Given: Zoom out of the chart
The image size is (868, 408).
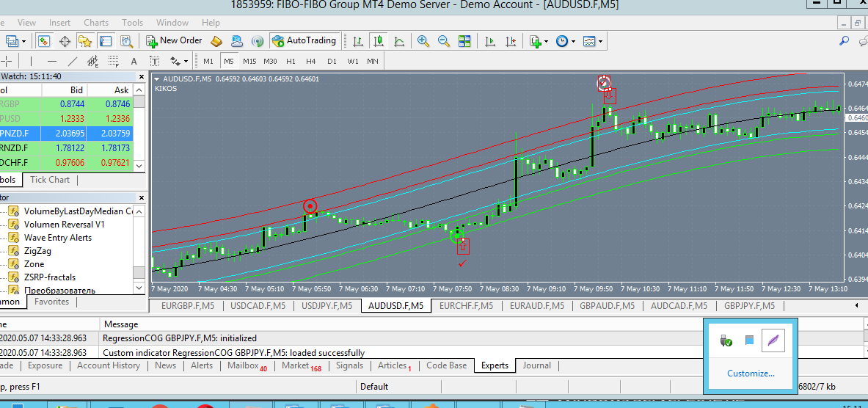Looking at the screenshot, I should [443, 41].
